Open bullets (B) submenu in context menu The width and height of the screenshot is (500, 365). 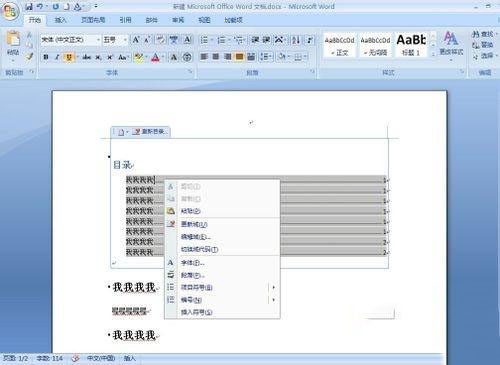tap(222, 287)
